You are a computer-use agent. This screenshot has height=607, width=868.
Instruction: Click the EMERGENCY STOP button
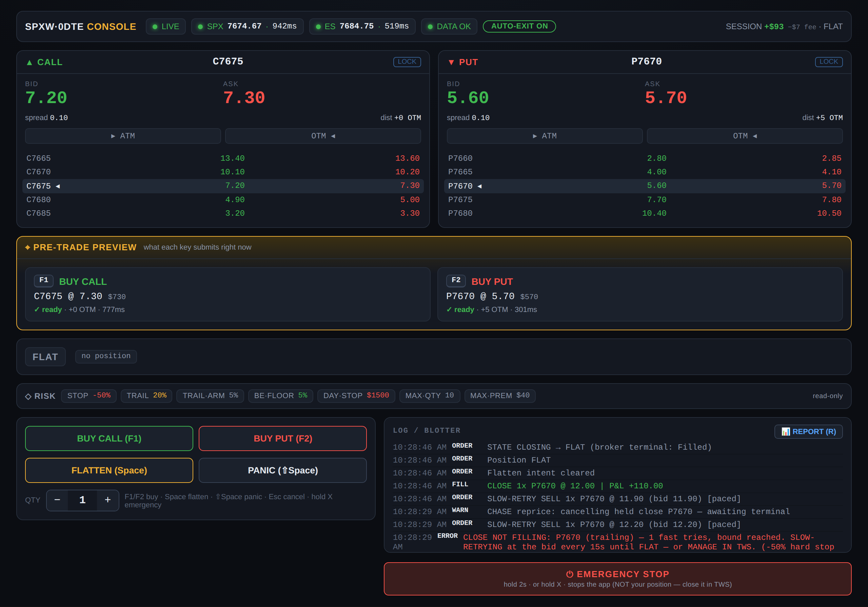pyautogui.click(x=617, y=579)
